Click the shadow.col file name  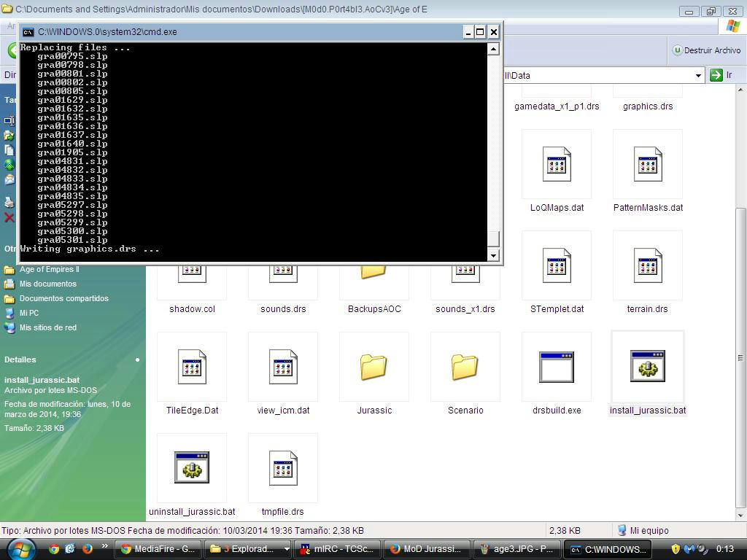(x=192, y=309)
